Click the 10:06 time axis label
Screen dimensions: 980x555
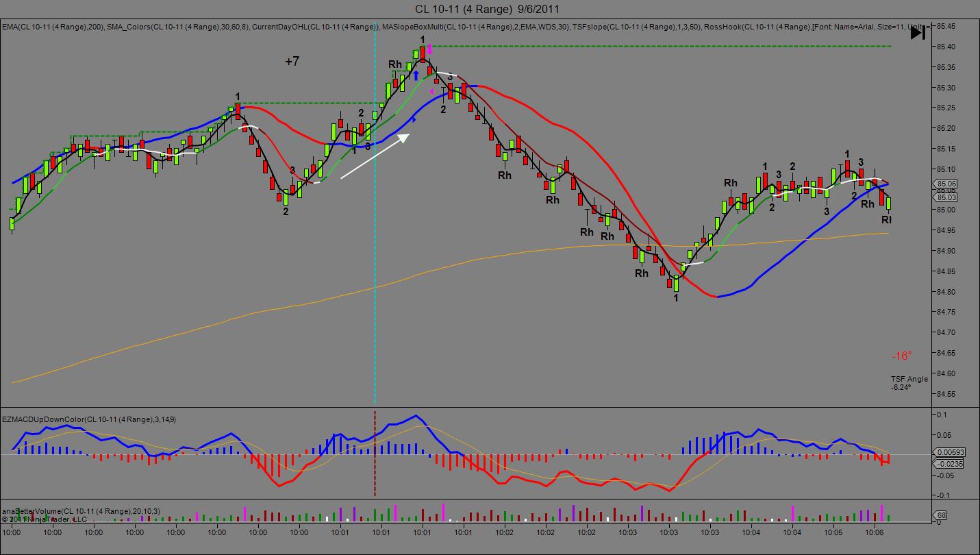875,532
